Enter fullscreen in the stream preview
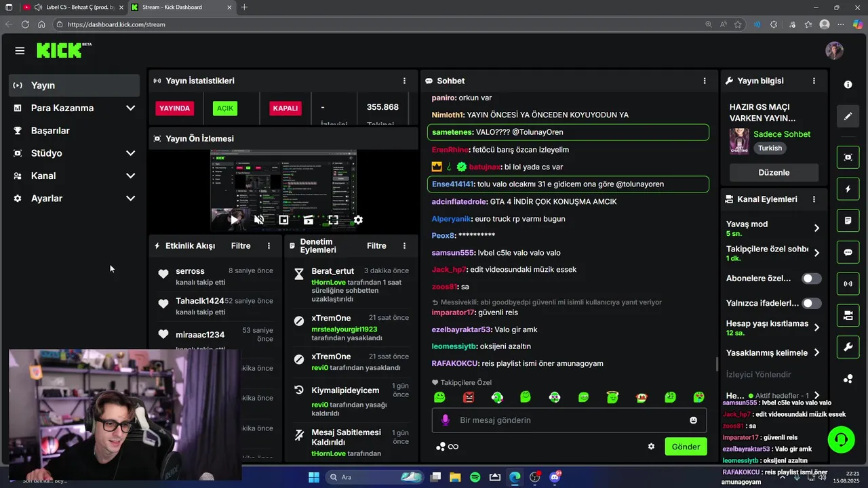The height and width of the screenshot is (488, 868). pyautogui.click(x=333, y=220)
